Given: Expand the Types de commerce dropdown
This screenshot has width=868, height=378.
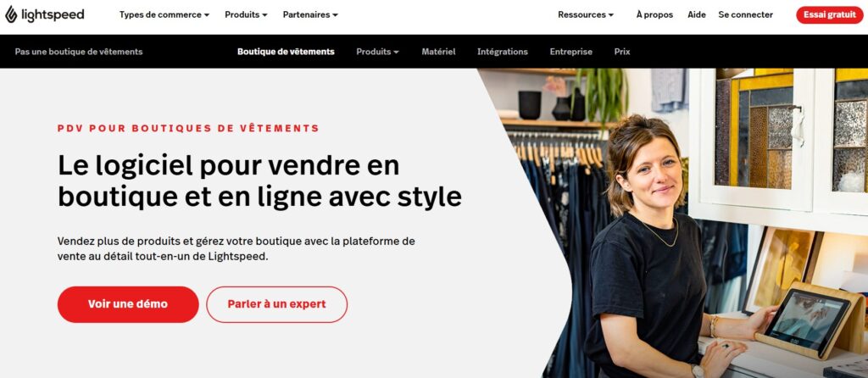Looking at the screenshot, I should (x=164, y=15).
